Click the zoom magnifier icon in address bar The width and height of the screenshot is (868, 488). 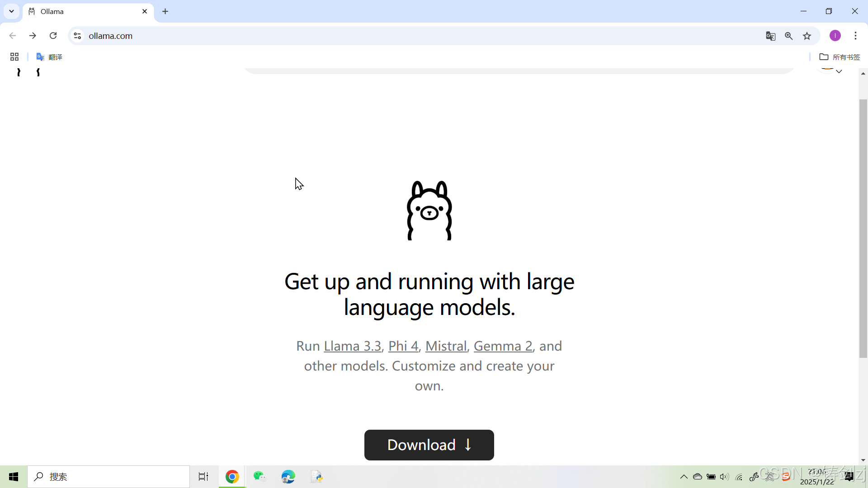[788, 36]
